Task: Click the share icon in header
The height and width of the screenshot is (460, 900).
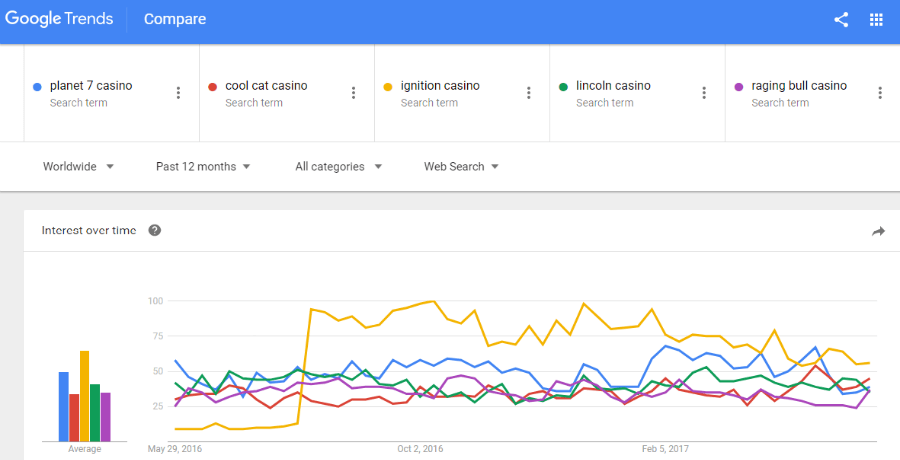Action: point(841,20)
